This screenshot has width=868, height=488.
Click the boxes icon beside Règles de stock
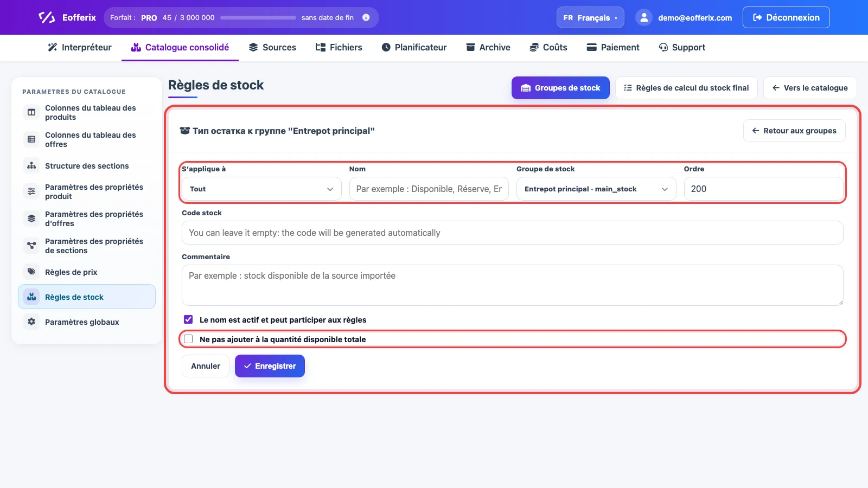31,297
